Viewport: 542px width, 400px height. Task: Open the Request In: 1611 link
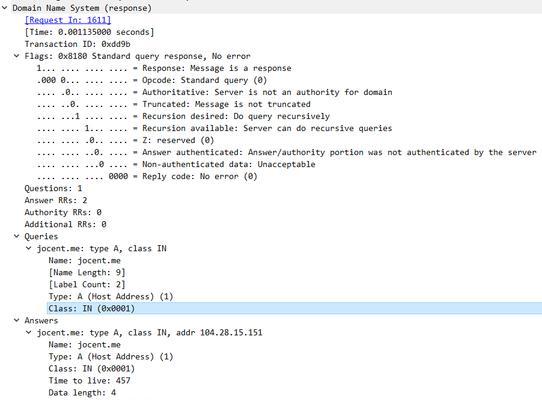(68, 20)
